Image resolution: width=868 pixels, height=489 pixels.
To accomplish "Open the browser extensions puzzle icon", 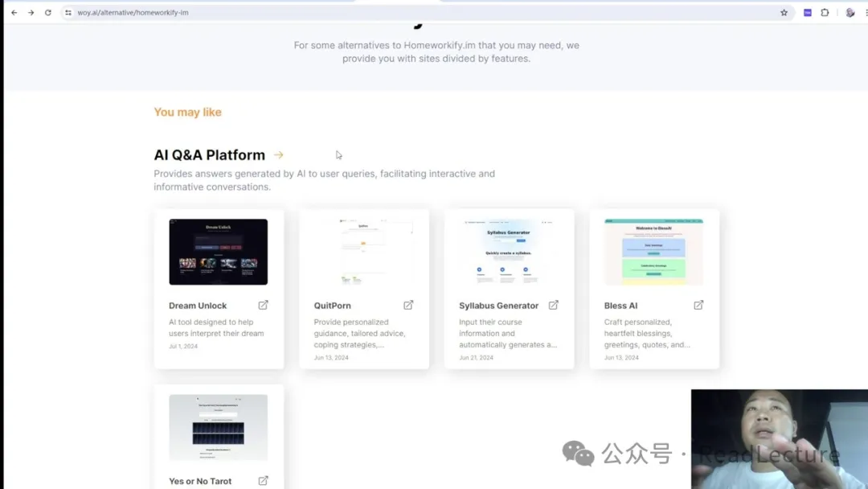I will click(x=825, y=13).
